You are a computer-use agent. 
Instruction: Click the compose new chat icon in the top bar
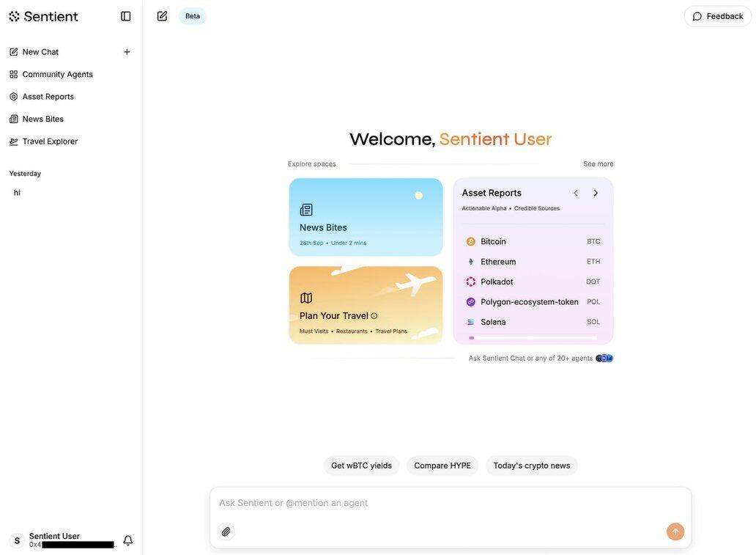point(163,16)
